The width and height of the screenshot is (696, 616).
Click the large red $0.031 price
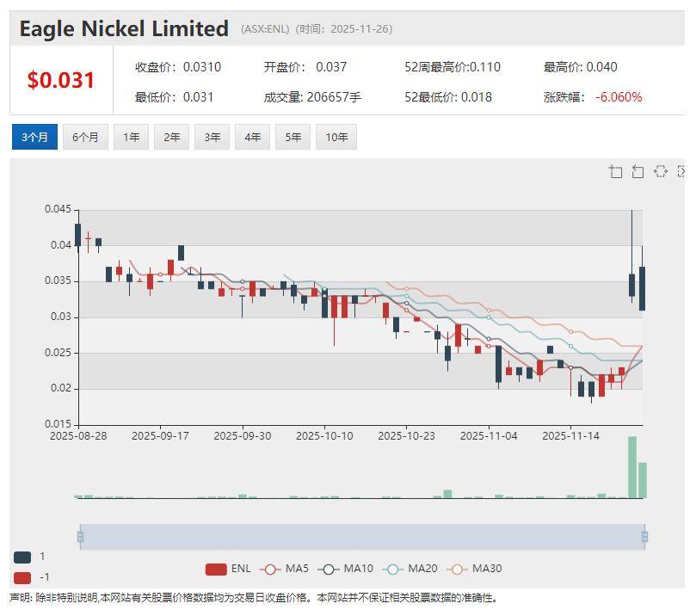(x=61, y=80)
